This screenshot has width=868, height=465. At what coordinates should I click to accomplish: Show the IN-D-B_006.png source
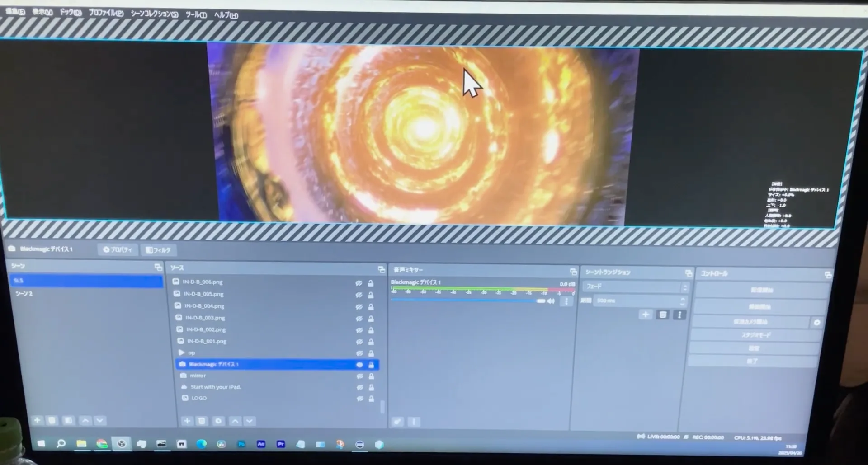(359, 283)
